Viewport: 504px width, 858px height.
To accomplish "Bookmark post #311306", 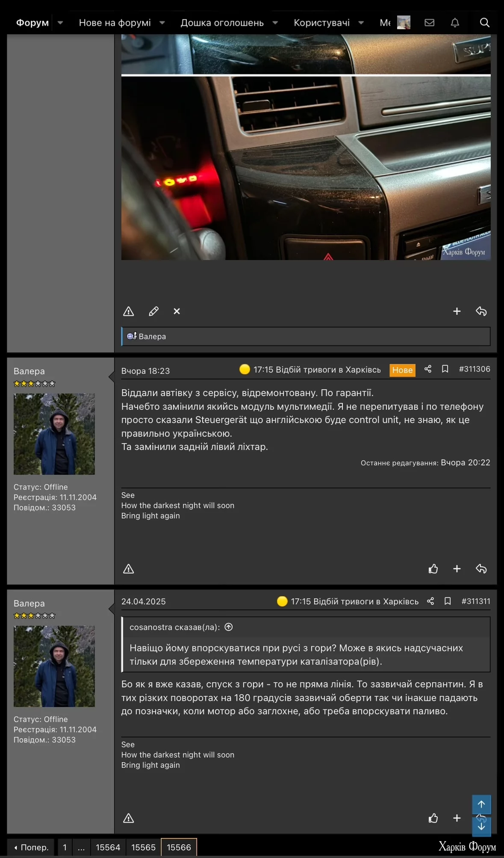I will pos(445,369).
